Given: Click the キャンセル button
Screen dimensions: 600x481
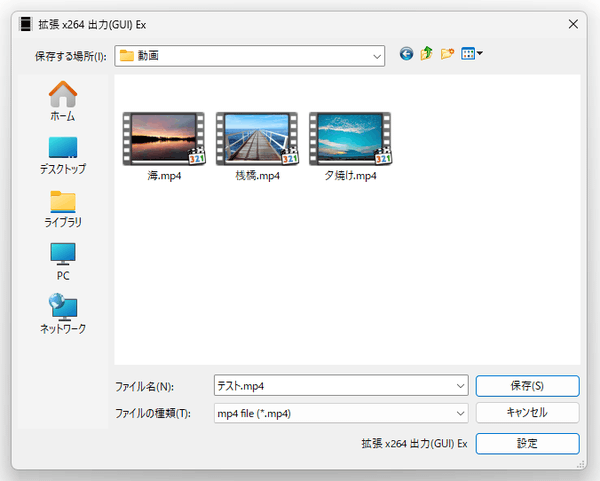Looking at the screenshot, I should pos(527,413).
